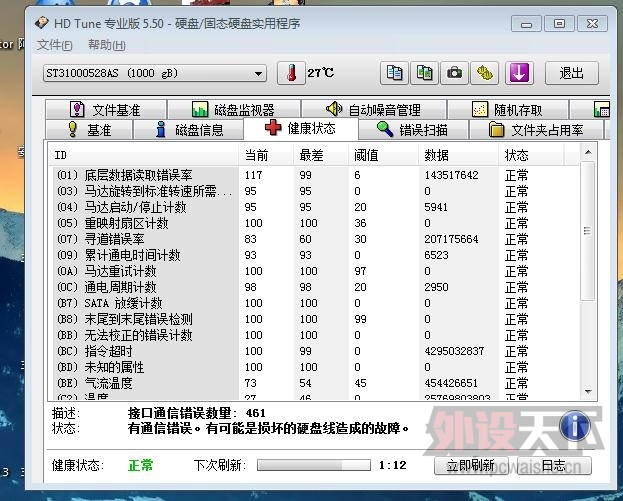Select row (BD) 未知的属性
623x501 pixels.
314,367
